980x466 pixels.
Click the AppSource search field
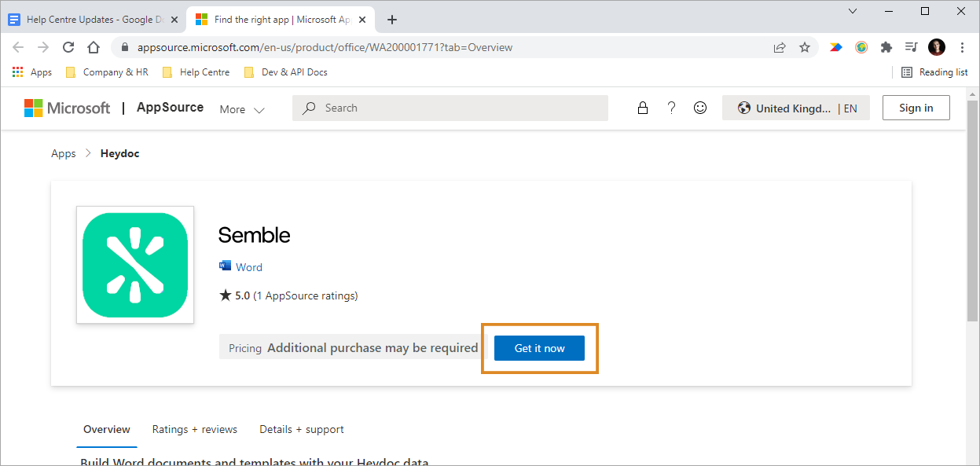coord(450,108)
